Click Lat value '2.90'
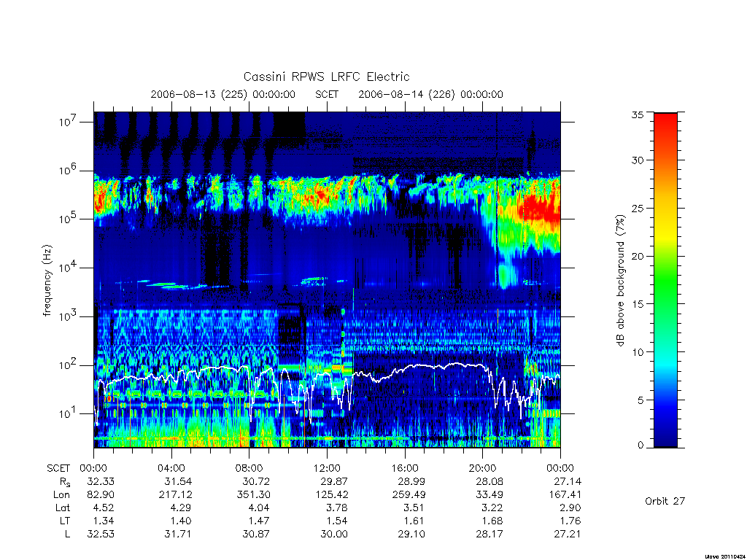 coord(570,507)
